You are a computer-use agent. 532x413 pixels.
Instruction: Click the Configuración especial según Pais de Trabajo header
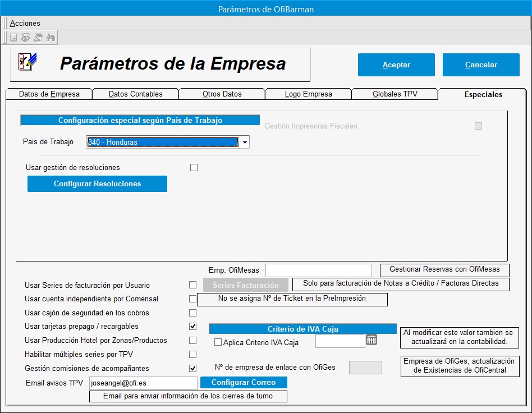point(140,120)
